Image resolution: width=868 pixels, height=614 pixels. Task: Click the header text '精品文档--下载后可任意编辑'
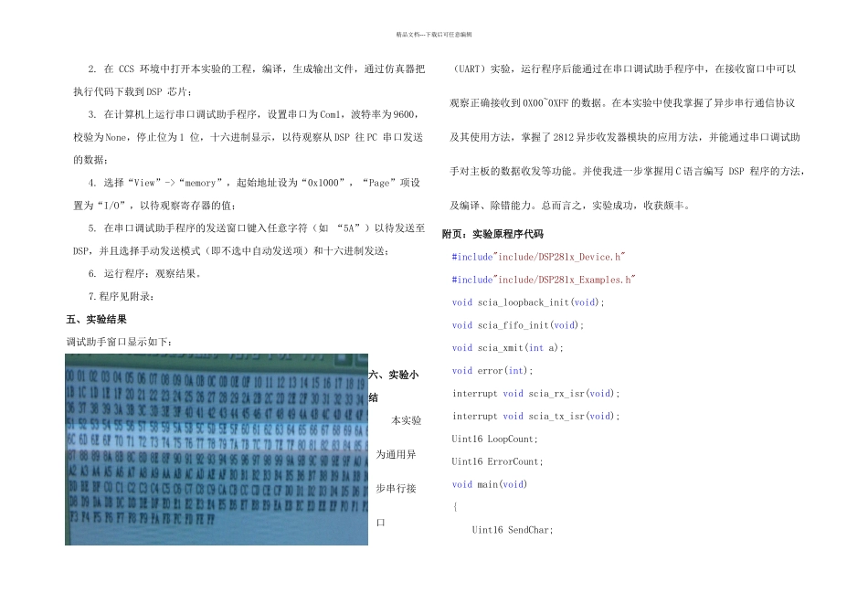point(434,35)
